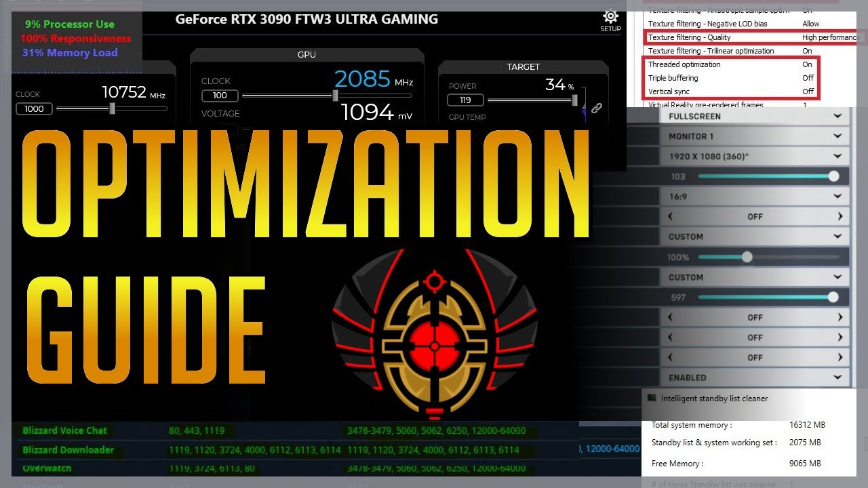Open the 16:9 aspect ratio dropdown

tap(754, 197)
